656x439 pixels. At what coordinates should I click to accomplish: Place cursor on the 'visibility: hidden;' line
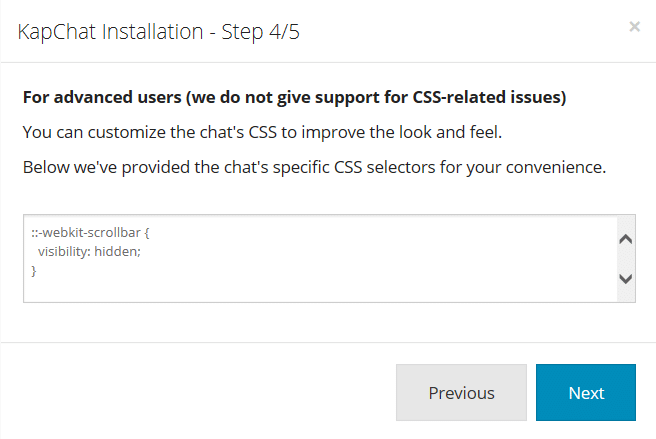click(90, 252)
